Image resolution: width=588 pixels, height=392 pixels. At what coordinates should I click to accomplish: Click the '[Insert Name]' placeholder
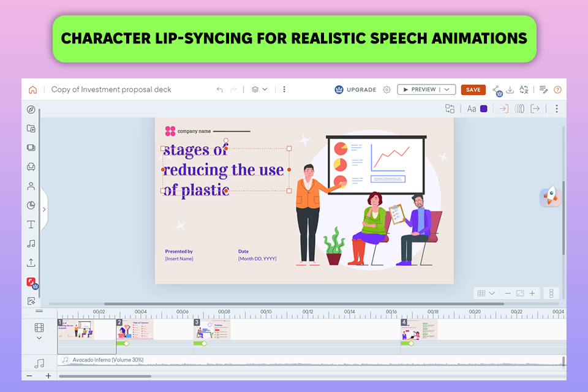(179, 259)
